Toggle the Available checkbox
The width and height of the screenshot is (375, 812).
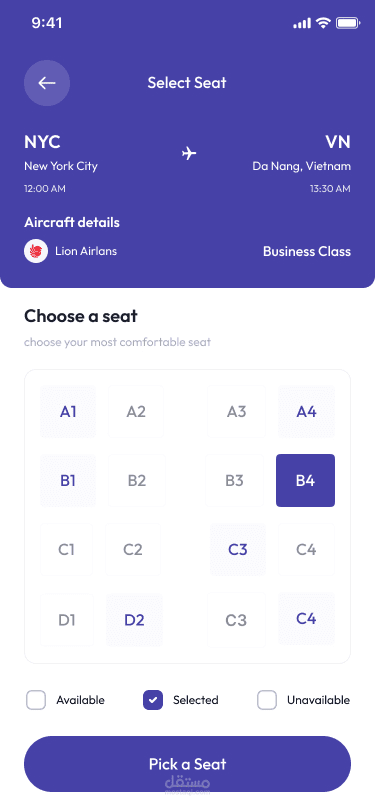(x=36, y=700)
